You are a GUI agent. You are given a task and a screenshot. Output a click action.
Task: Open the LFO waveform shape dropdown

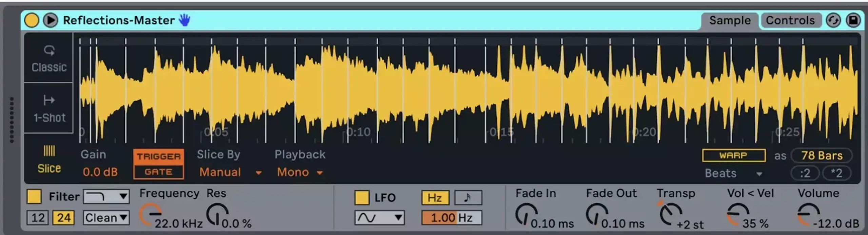379,218
